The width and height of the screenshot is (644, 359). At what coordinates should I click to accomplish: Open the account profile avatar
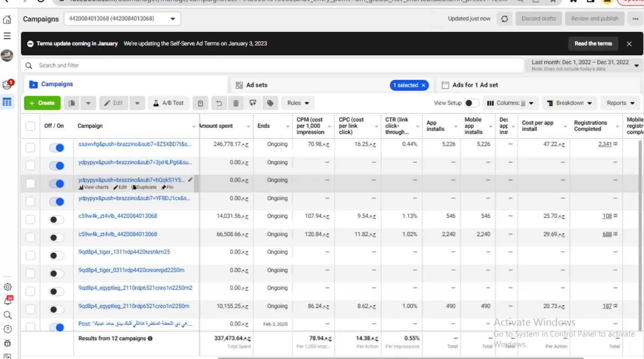pyautogui.click(x=7, y=55)
